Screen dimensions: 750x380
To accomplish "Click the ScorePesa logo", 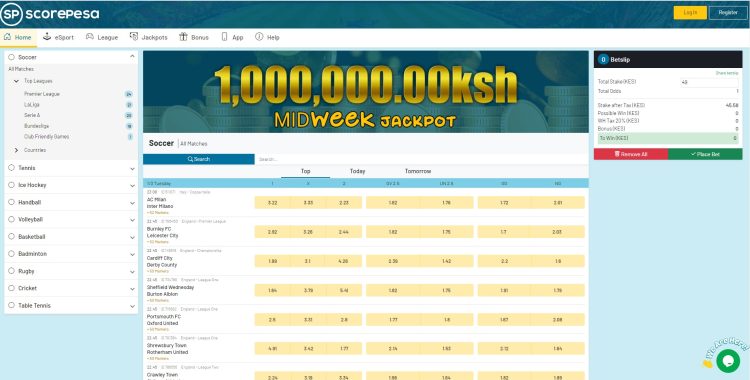I will point(50,14).
